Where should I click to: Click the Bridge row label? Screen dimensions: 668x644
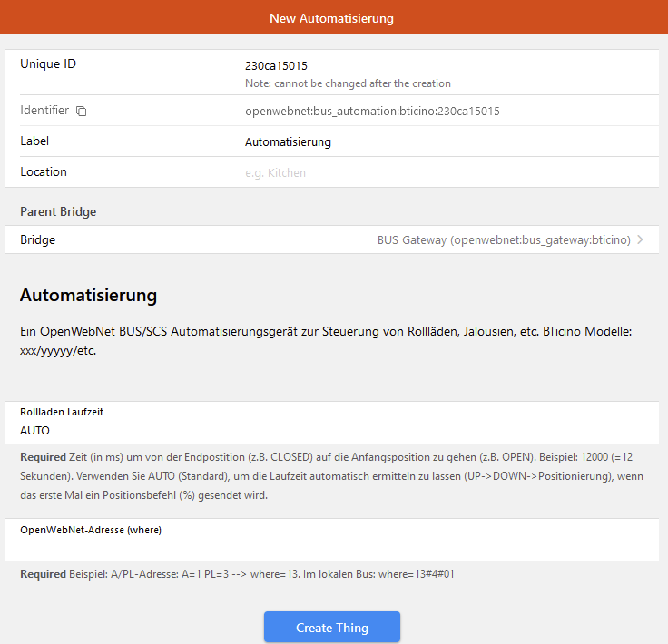(x=38, y=240)
